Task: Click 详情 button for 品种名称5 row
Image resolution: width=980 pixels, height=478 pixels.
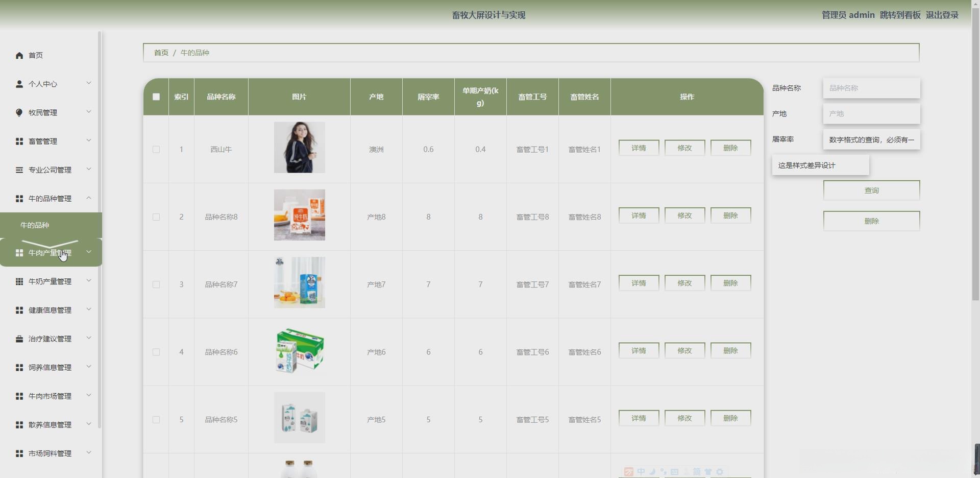Action: pos(639,418)
